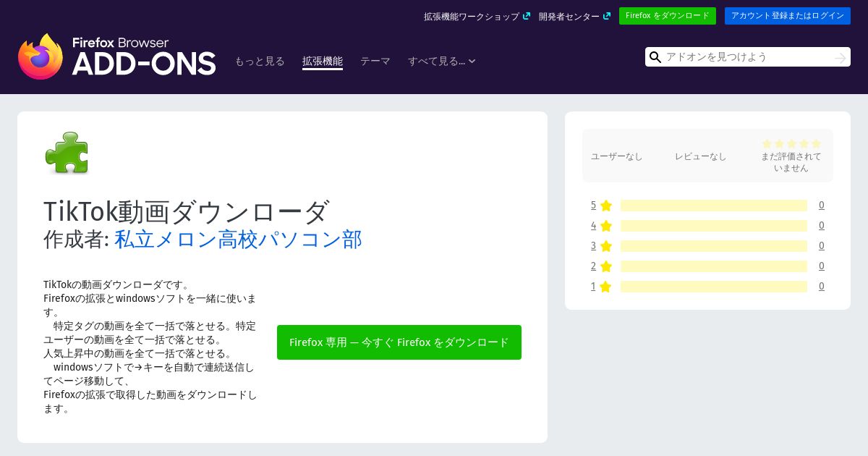Click the 2-star rating number link
868x456 pixels.
point(594,266)
